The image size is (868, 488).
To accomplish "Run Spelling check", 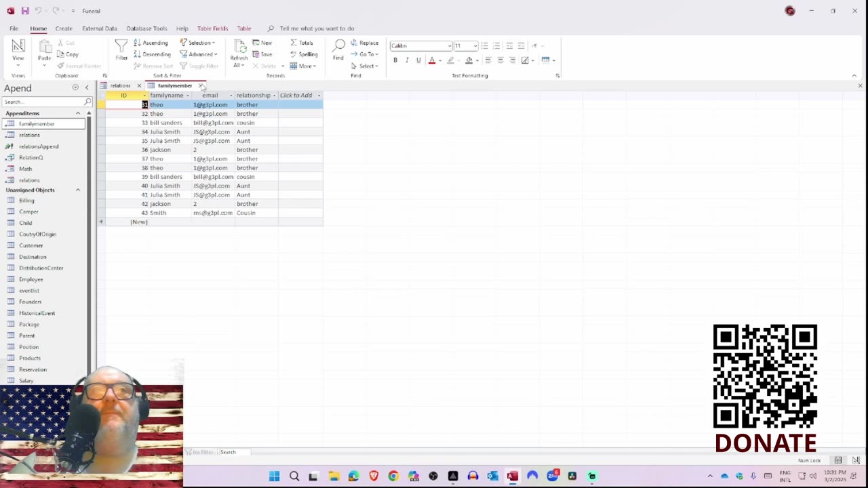I will 304,54.
